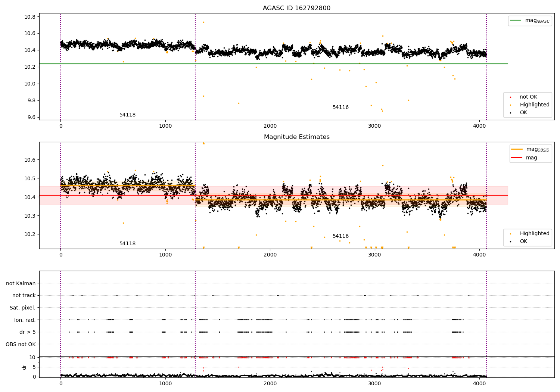Select 'Highlighted' legend entry in middle plot
The image size is (560, 392).
pyautogui.click(x=535, y=234)
